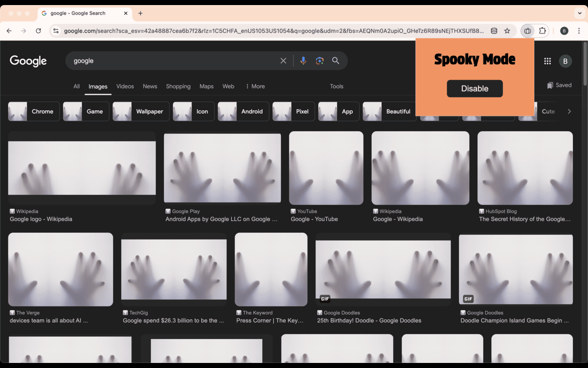The width and height of the screenshot is (588, 368).
Task: Select the Pixel filter chip
Action: coord(294,111)
